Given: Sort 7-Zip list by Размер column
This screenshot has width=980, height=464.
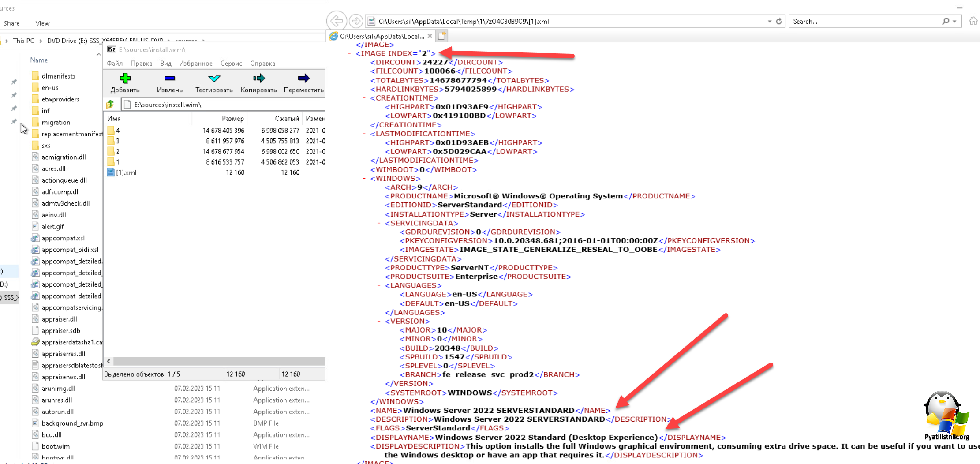Looking at the screenshot, I should coord(233,118).
